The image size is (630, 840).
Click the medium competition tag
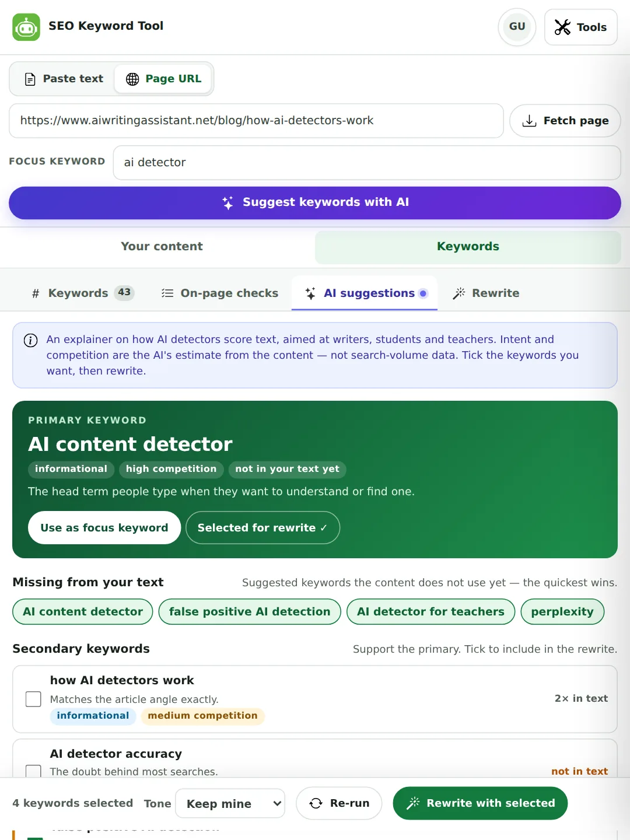point(202,716)
